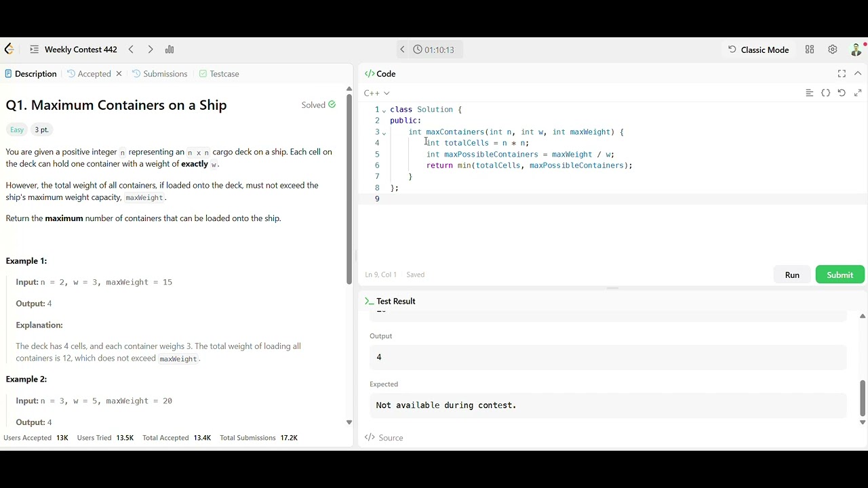Fold the maxContainers function at line 3

coord(384,132)
